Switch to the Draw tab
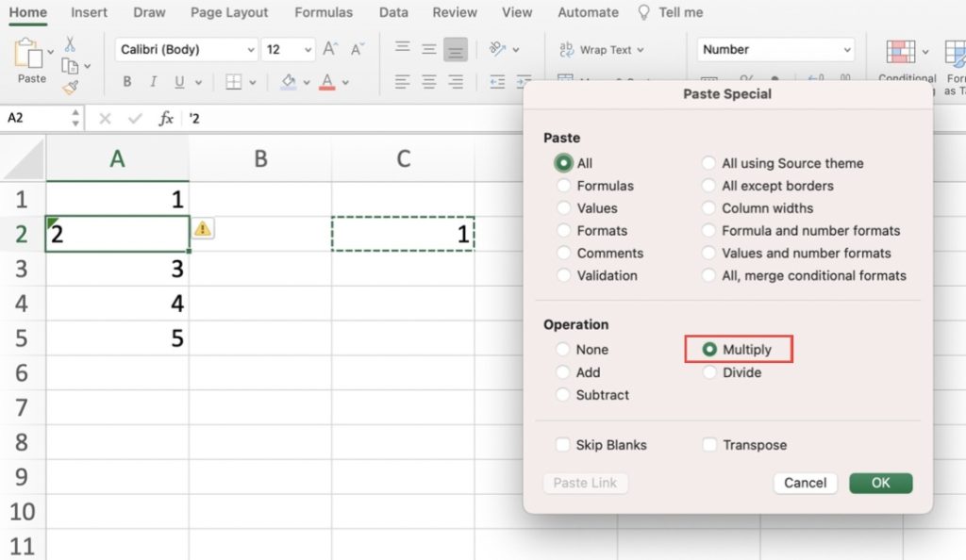 (x=149, y=12)
